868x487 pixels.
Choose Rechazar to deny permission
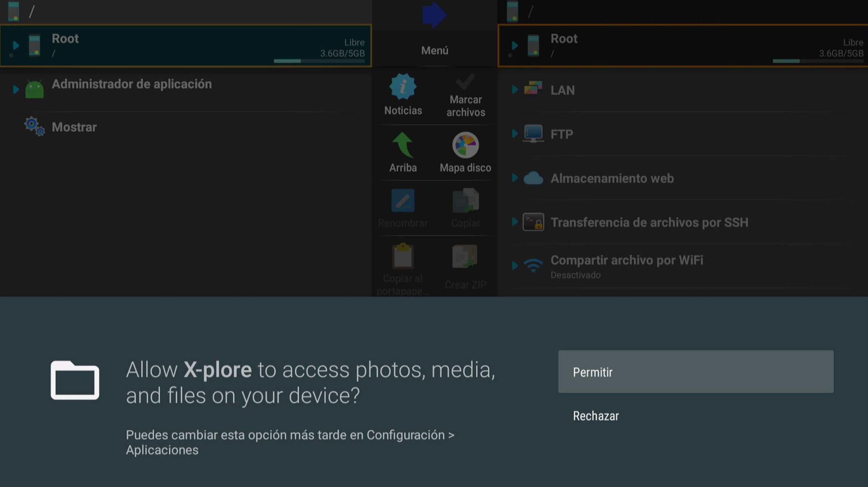(596, 416)
